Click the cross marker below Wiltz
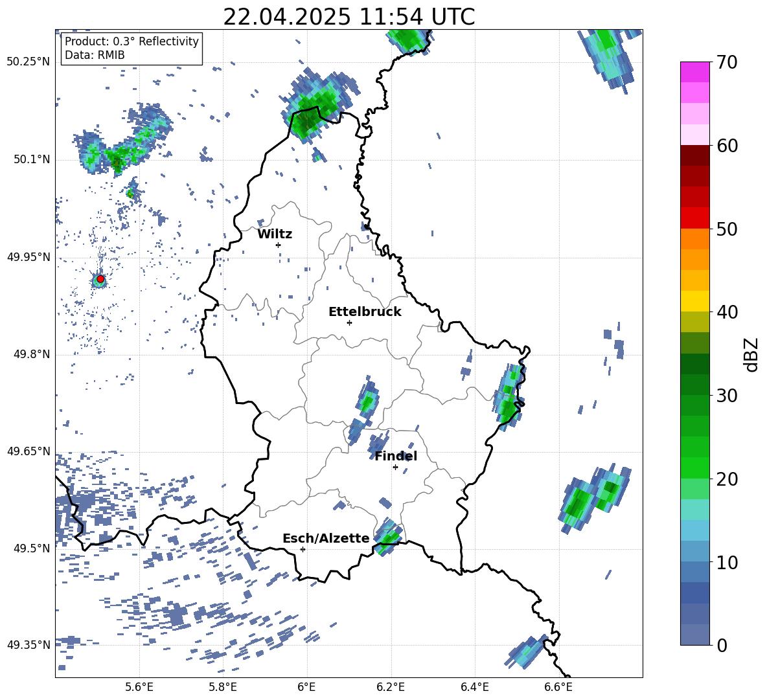 click(279, 245)
